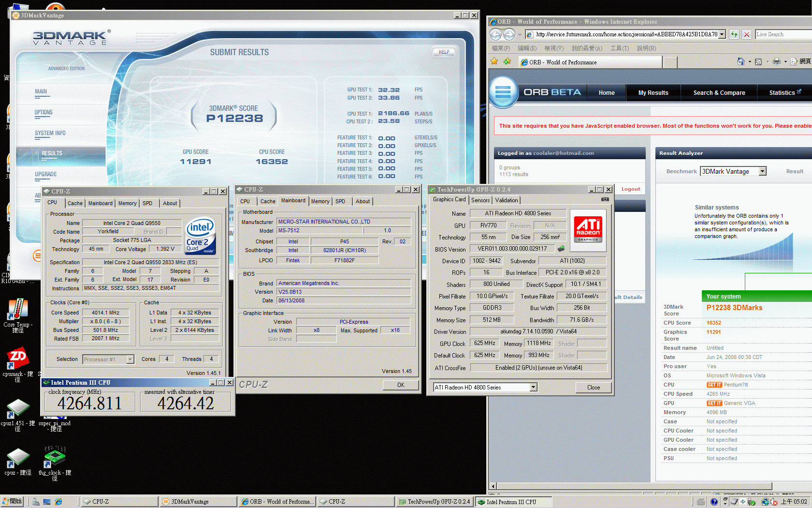The image size is (812, 508).
Task: Open the Memory tab in middle CPU-Z
Action: tap(320, 201)
